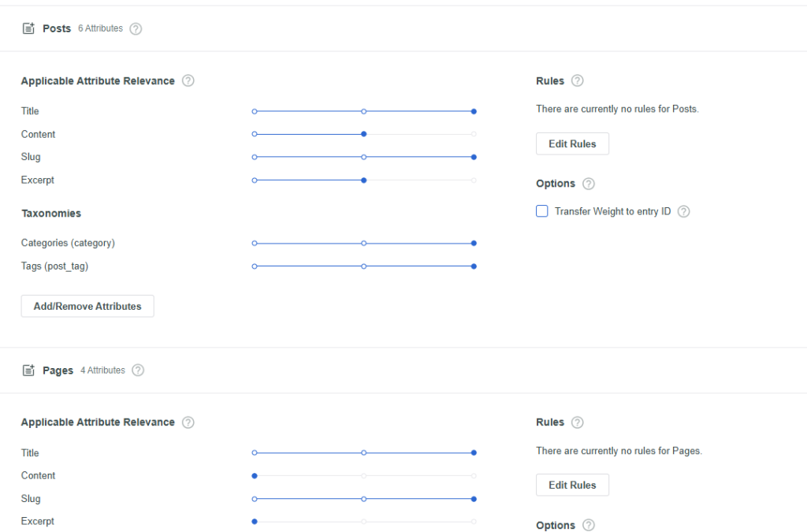Set Posts Title relevance to minimum
807x532 pixels.
255,111
